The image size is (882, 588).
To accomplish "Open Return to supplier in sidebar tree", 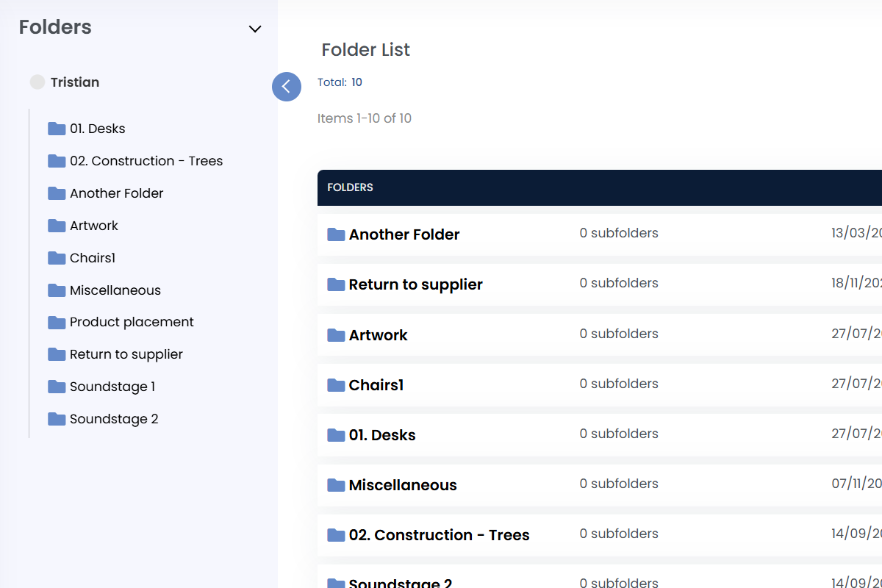I will click(x=126, y=354).
